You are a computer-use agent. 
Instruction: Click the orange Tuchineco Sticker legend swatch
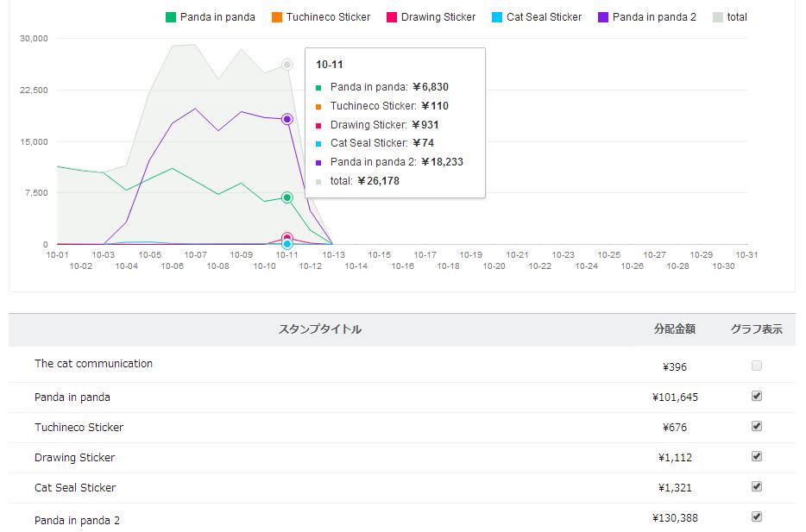(276, 17)
